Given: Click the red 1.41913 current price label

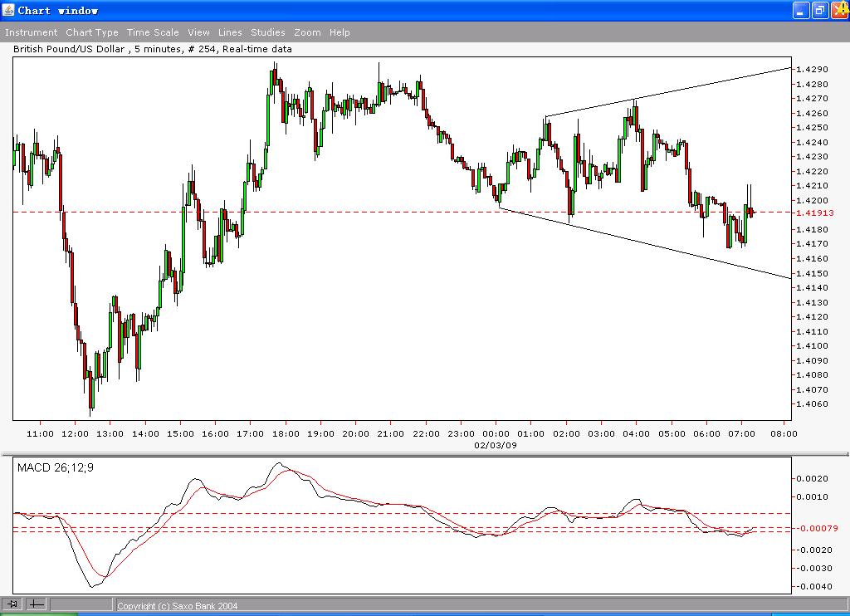Looking at the screenshot, I should coord(815,213).
